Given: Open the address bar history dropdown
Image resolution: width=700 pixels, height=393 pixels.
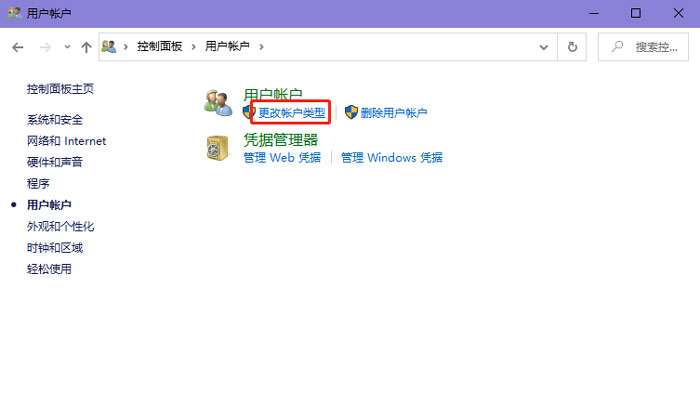Looking at the screenshot, I should pyautogui.click(x=543, y=47).
